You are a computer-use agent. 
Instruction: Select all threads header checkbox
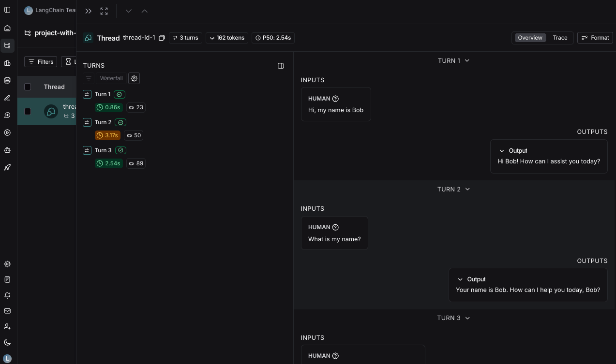click(28, 87)
